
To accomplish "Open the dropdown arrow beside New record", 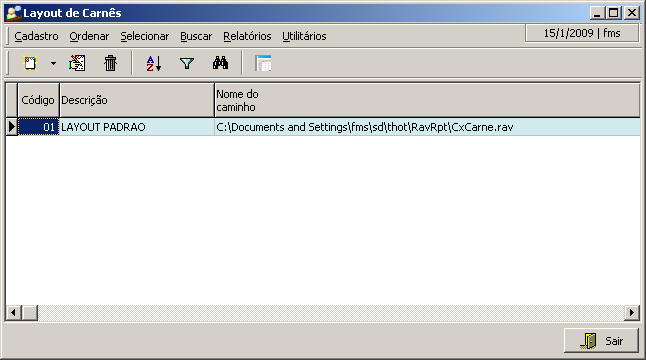I will coord(53,63).
